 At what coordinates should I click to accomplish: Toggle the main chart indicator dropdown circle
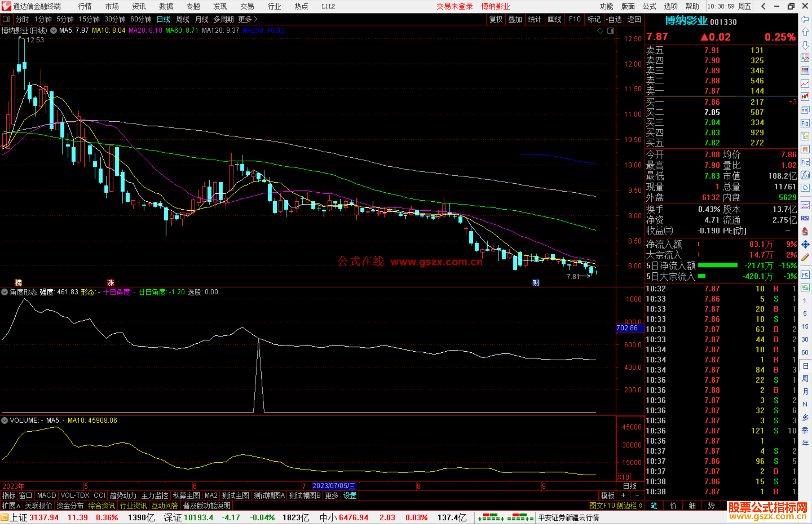pyautogui.click(x=54, y=30)
